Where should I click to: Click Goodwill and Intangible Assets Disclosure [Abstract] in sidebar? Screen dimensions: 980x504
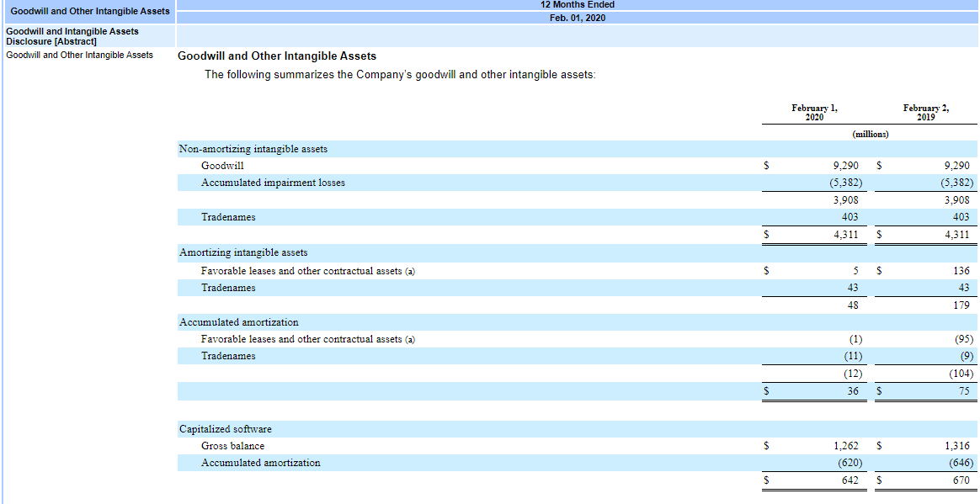(72, 35)
